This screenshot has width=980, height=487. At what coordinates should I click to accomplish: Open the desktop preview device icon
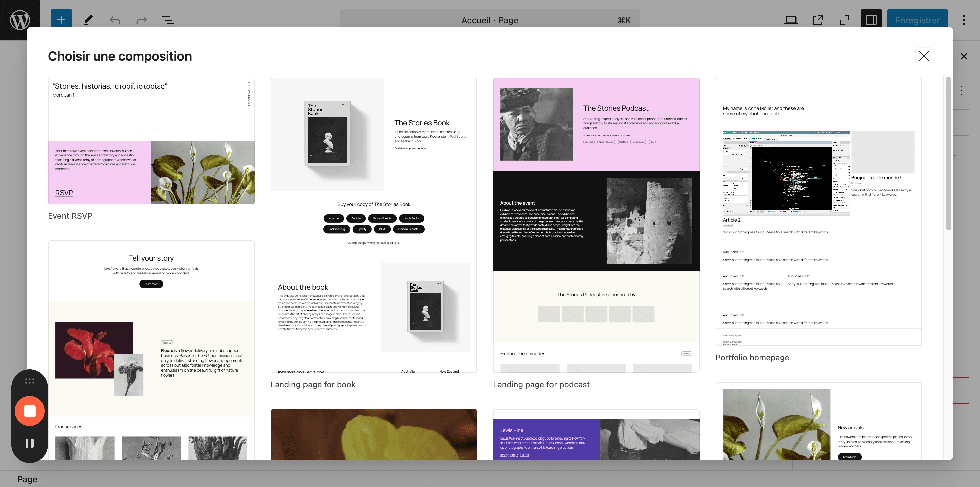pos(791,20)
